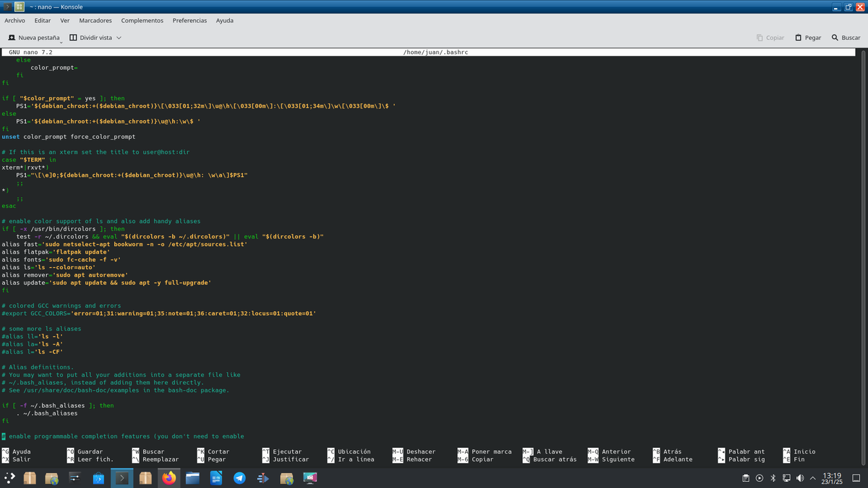Click the '^G Ayuda' nano shortcut
The image size is (868, 488).
[x=16, y=451]
